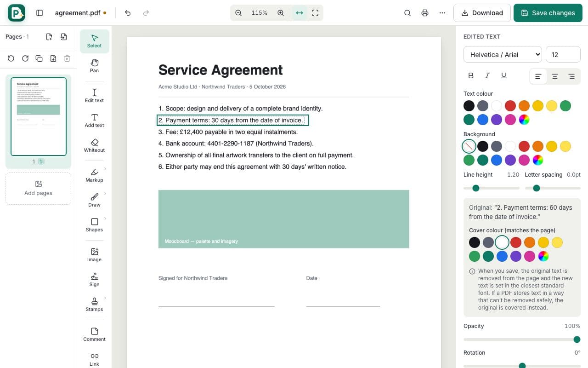588x368 pixels.
Task: Click the 'Service Agreement' heading text
Action: tap(220, 70)
